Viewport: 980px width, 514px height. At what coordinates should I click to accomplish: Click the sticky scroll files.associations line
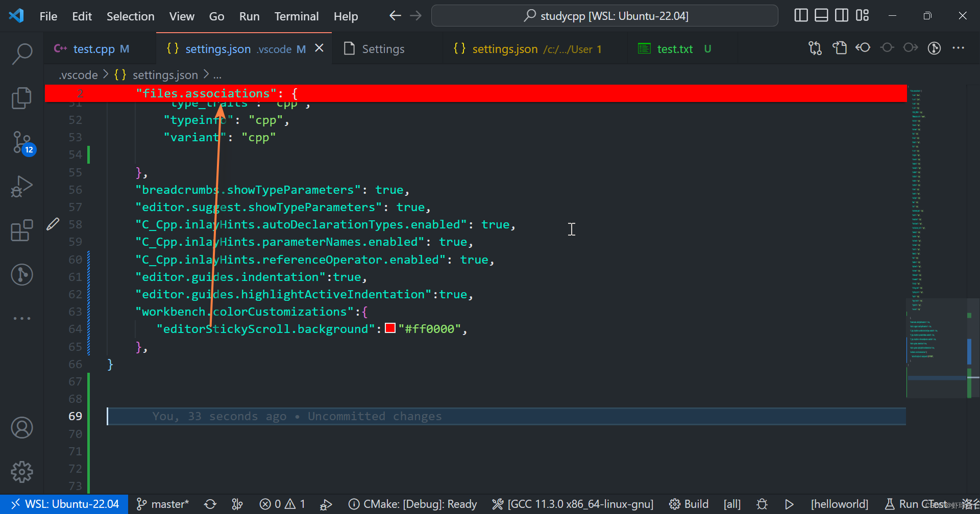pos(476,93)
